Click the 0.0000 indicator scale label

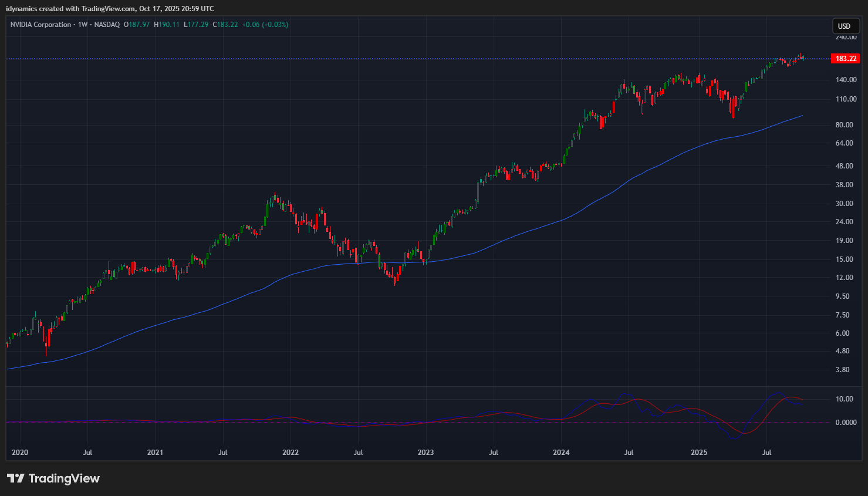click(x=846, y=423)
